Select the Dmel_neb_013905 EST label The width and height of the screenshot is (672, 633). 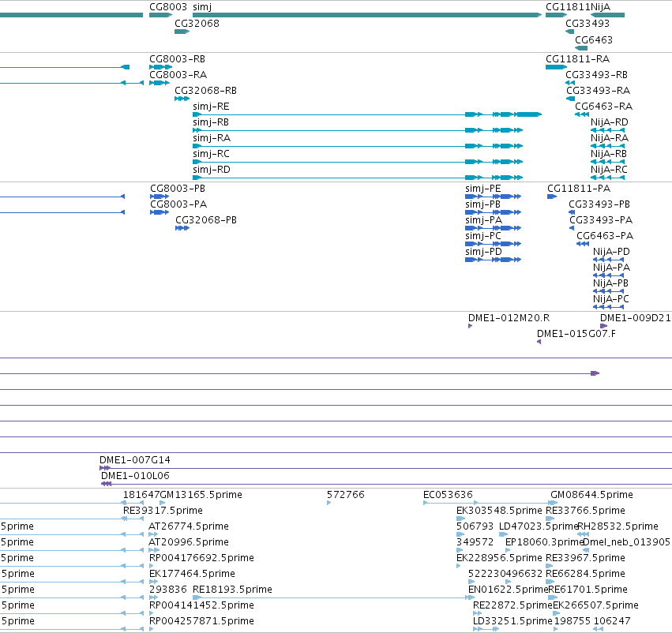tap(626, 543)
